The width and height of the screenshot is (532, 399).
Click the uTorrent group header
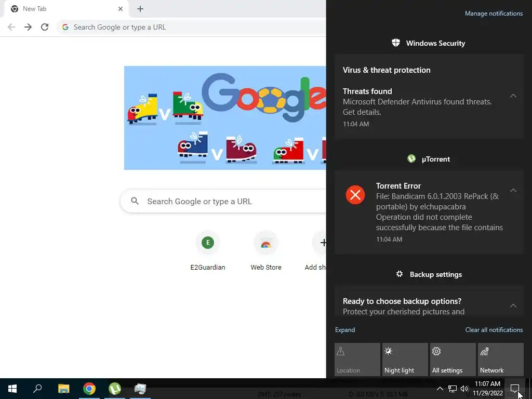[x=429, y=159]
